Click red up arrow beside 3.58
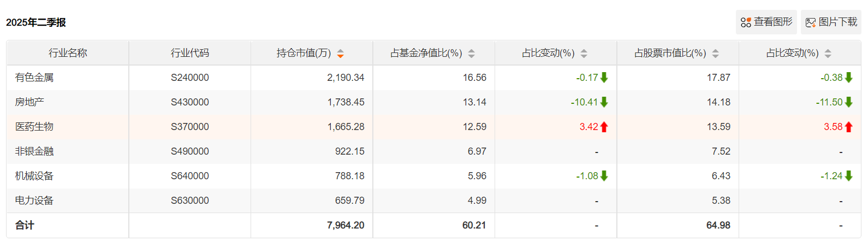 [x=848, y=127]
